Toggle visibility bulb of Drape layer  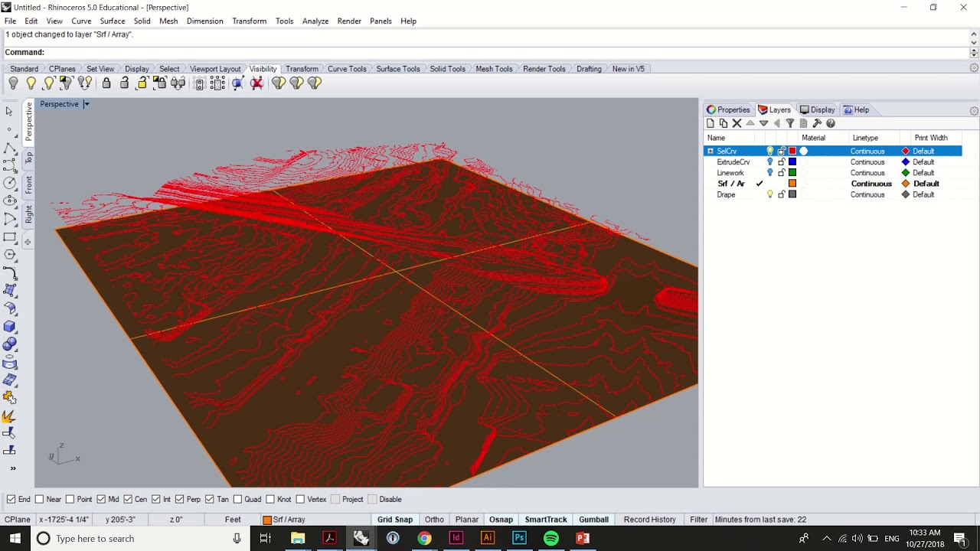click(x=770, y=194)
